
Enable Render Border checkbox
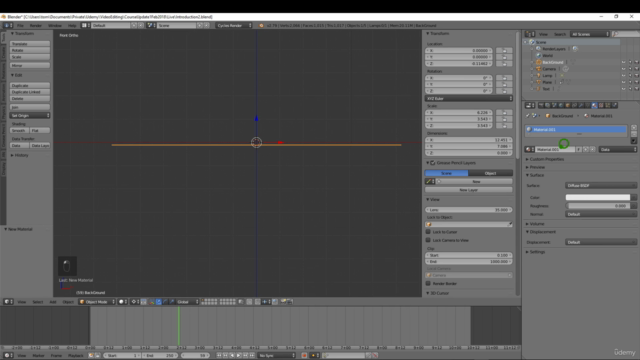point(428,283)
